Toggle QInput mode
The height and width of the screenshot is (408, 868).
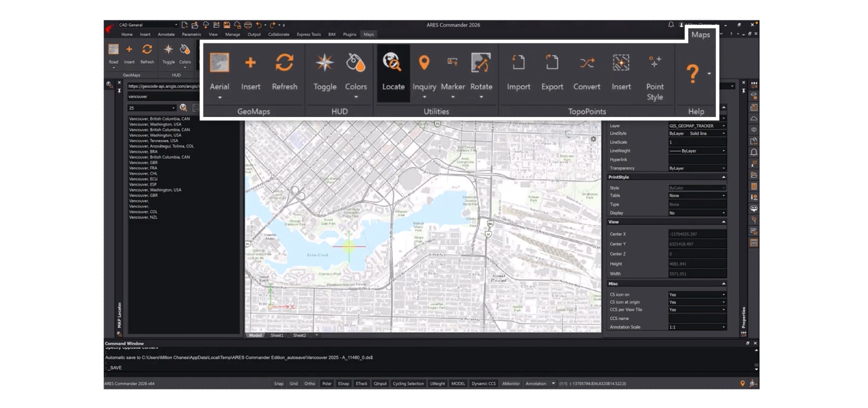[x=380, y=384]
